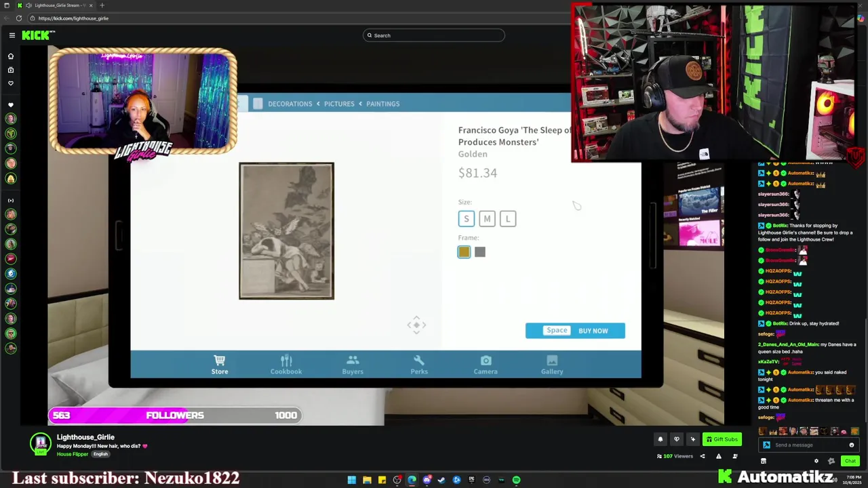Share the stream via share icon
Viewport: 868px width, 488px height.
703,456
